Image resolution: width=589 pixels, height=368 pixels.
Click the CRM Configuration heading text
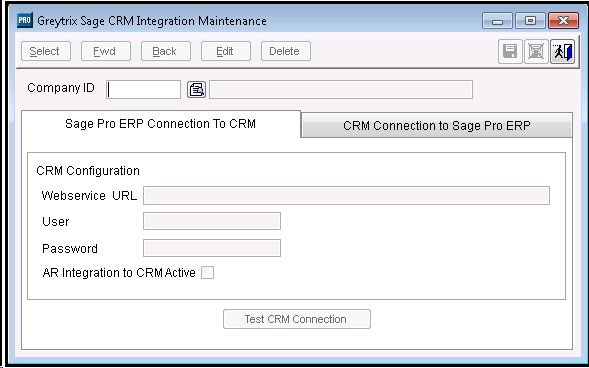[x=88, y=171]
